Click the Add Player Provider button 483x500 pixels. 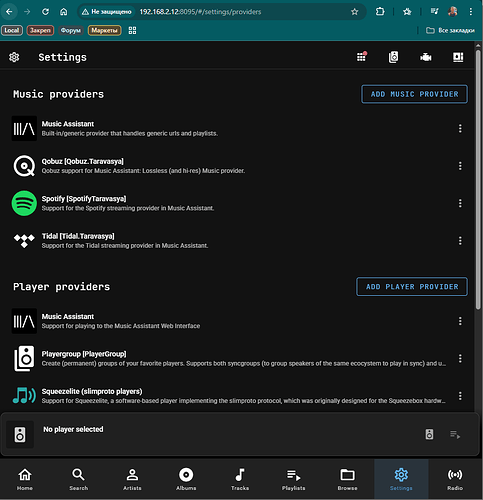coord(412,287)
